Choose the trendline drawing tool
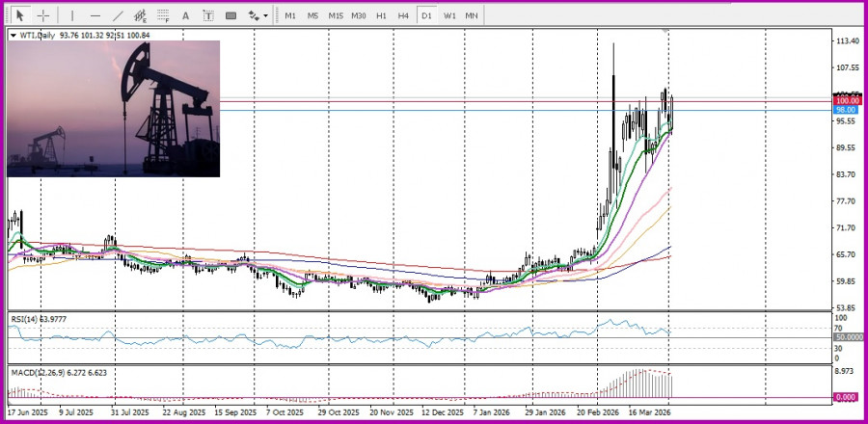The width and height of the screenshot is (868, 424). [x=118, y=15]
